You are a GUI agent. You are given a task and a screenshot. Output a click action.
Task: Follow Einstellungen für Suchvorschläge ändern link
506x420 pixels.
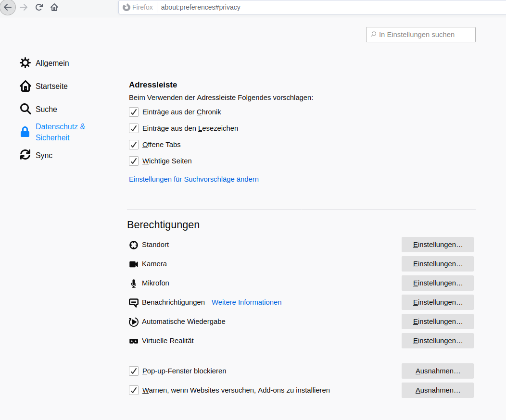click(194, 179)
